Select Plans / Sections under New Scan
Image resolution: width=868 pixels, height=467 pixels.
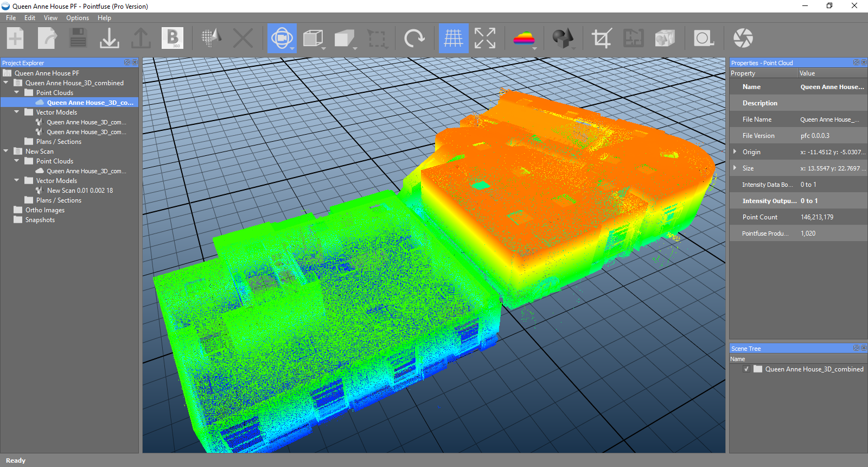point(59,200)
